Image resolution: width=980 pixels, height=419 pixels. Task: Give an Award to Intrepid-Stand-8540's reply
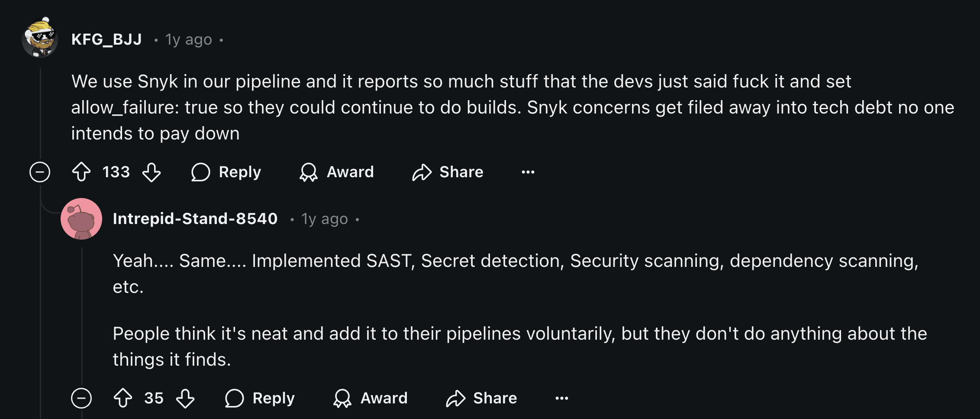[x=370, y=398]
